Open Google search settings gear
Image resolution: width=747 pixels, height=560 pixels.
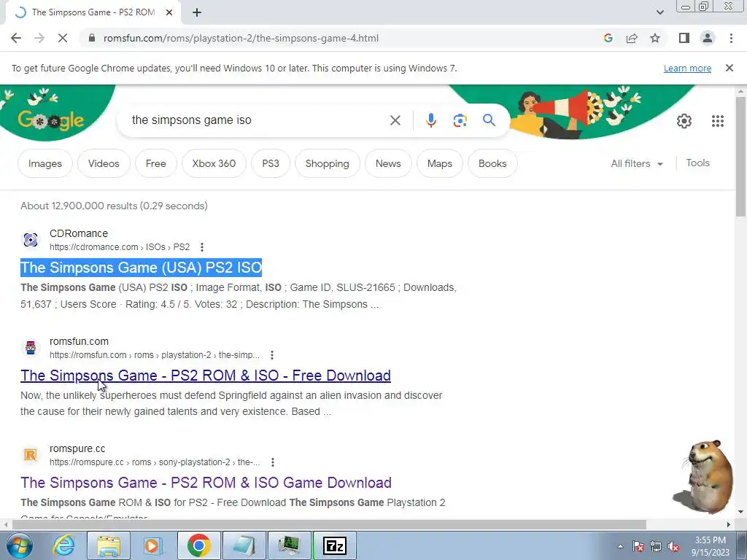[684, 121]
